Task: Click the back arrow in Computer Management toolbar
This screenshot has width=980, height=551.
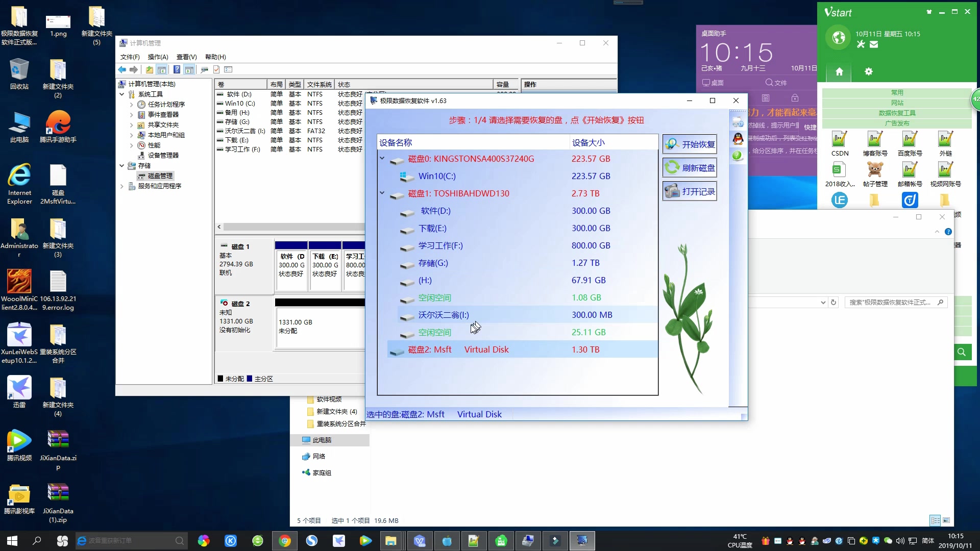Action: click(x=122, y=69)
